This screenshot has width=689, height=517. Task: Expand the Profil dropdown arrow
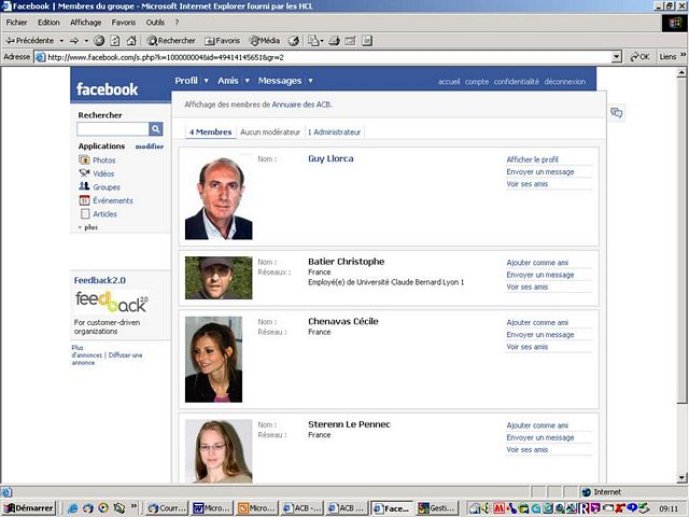click(x=206, y=81)
